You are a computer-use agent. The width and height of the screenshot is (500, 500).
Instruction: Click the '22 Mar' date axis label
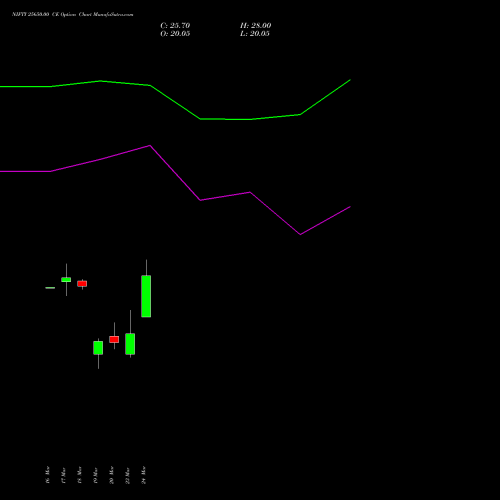tap(127, 475)
